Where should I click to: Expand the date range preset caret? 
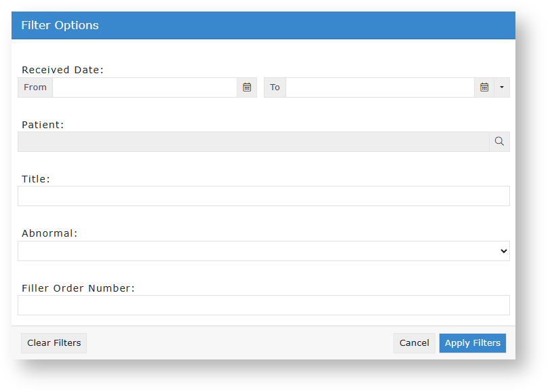click(502, 87)
